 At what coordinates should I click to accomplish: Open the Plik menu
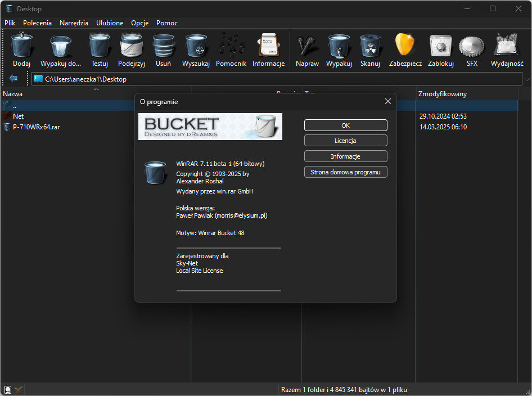10,22
